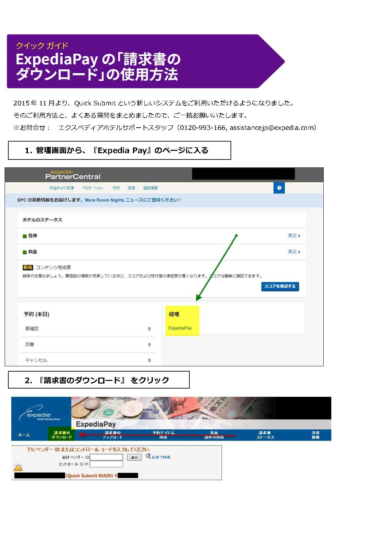Image resolution: width=392 pixels, height=543 pixels.
Task: Click the More Room Nights news signup link
Action: click(x=133, y=200)
